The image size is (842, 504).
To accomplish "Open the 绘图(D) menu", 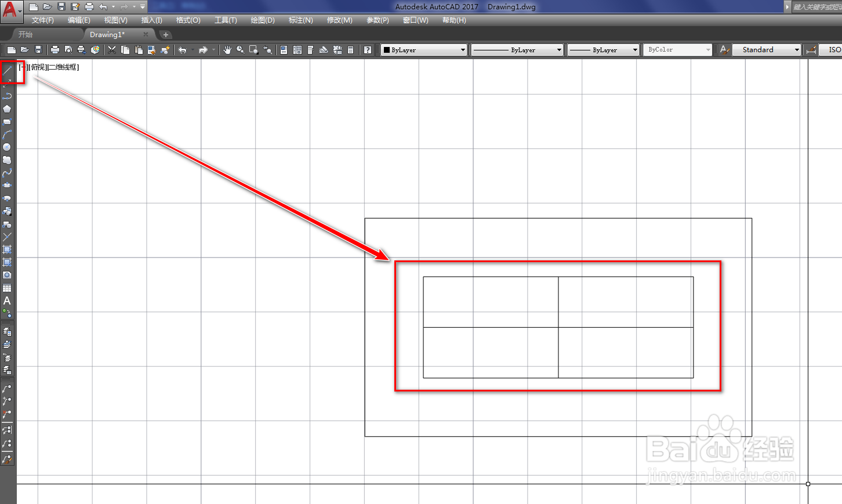I will click(263, 20).
